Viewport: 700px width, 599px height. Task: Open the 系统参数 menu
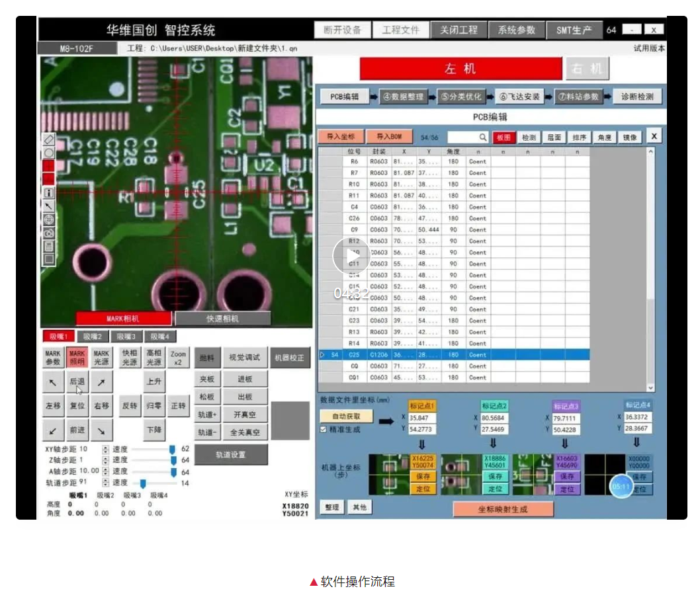[x=516, y=30]
